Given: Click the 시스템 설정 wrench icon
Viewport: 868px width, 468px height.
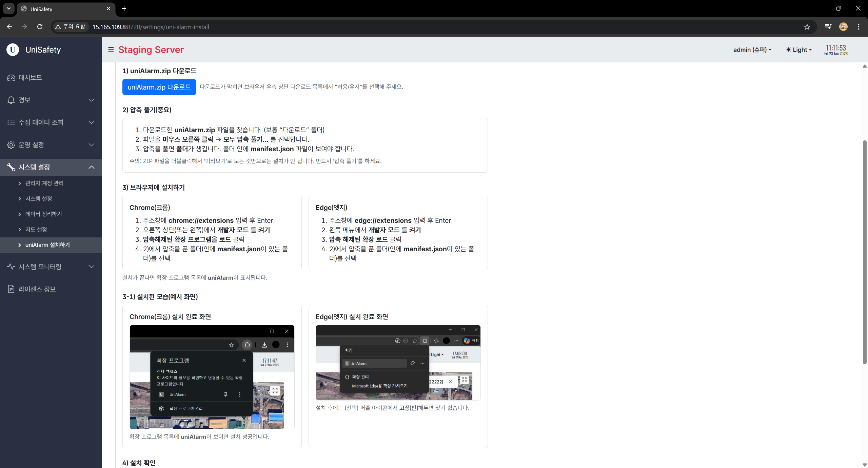Looking at the screenshot, I should click(x=11, y=167).
